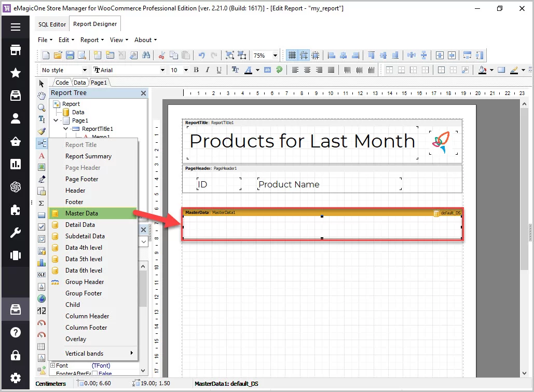This screenshot has width=534, height=392.
Task: Open the Code tab
Action: click(x=62, y=83)
